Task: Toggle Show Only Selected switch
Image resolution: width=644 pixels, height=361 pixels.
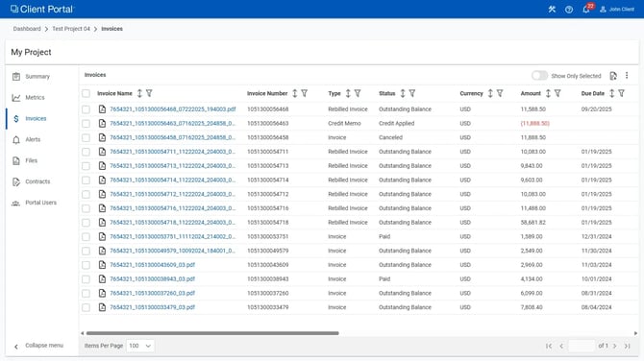Action: click(x=539, y=76)
